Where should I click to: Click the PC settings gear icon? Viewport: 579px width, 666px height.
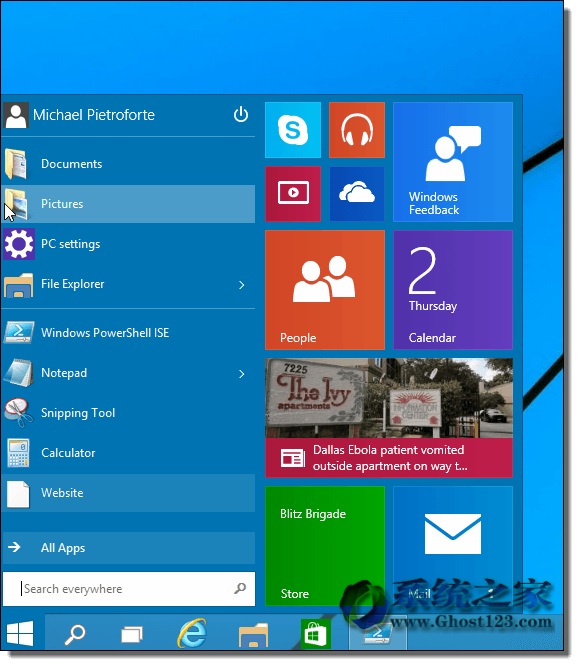(19, 244)
